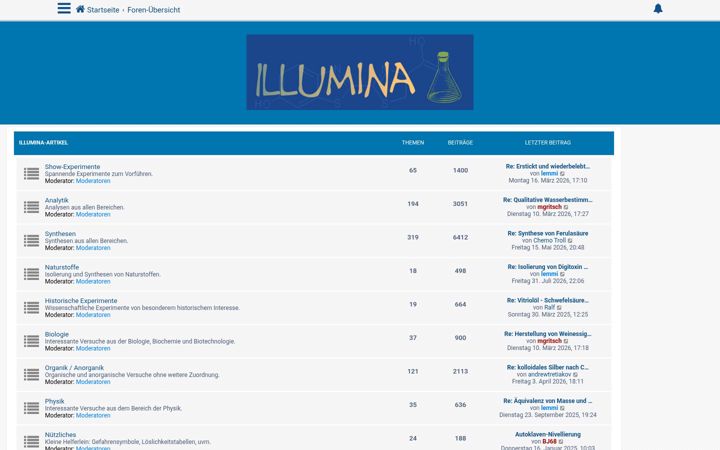Image resolution: width=720 pixels, height=450 pixels.
Task: Open 'Re: Qualitative Wasserbestimm…' post
Action: pos(547,200)
